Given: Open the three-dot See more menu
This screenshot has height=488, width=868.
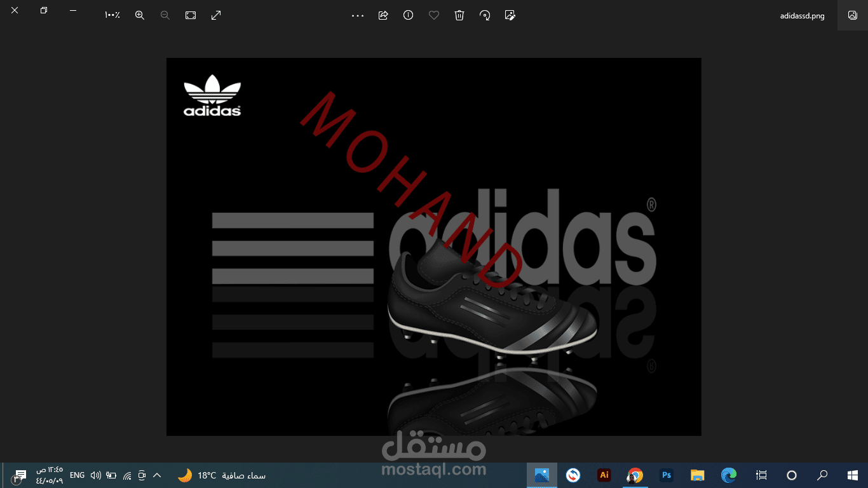Looking at the screenshot, I should (358, 15).
